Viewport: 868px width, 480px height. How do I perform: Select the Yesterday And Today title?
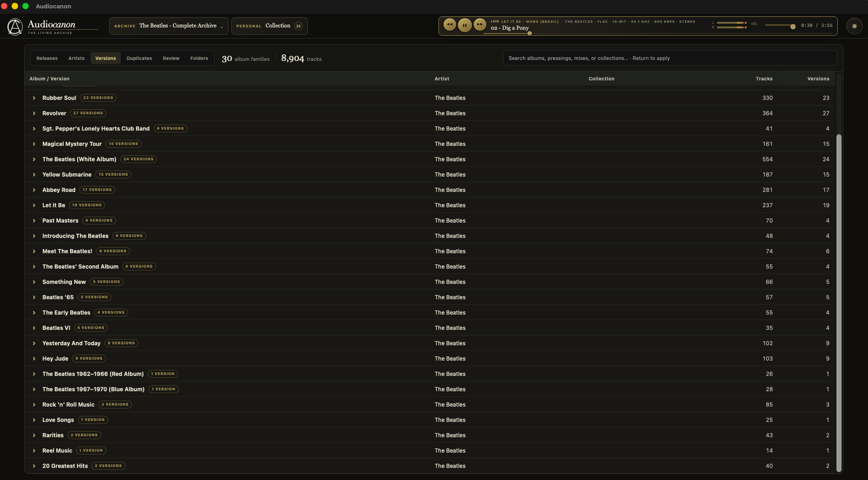click(71, 343)
